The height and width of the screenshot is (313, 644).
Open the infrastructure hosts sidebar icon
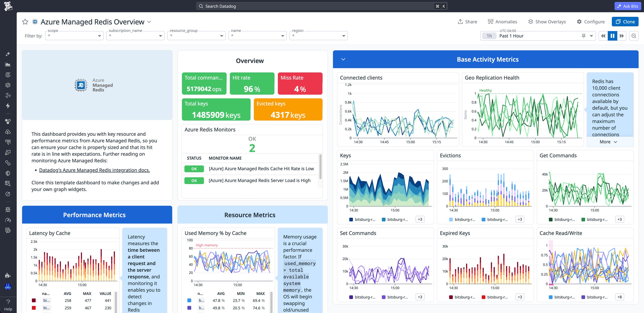click(8, 121)
